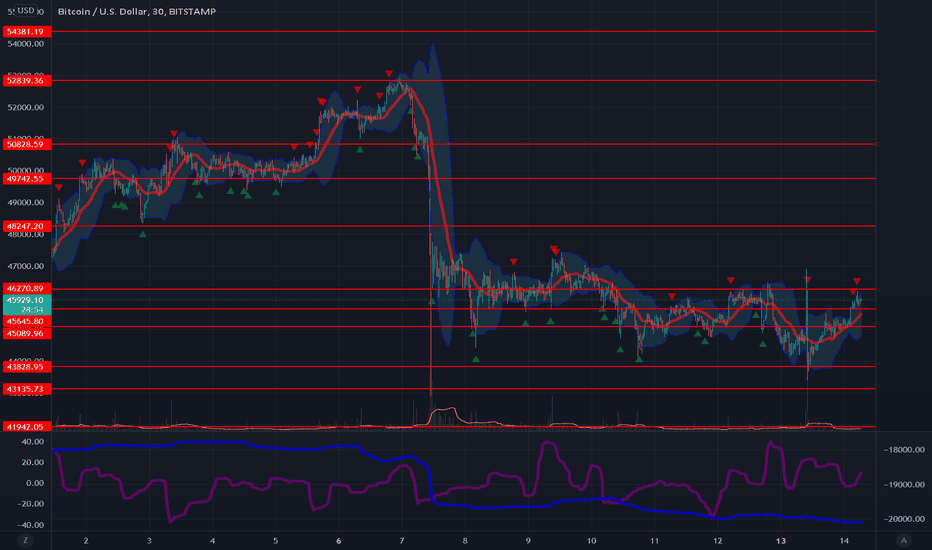This screenshot has width=932, height=550.
Task: Select the 48247.20 red price label
Action: pos(27,226)
